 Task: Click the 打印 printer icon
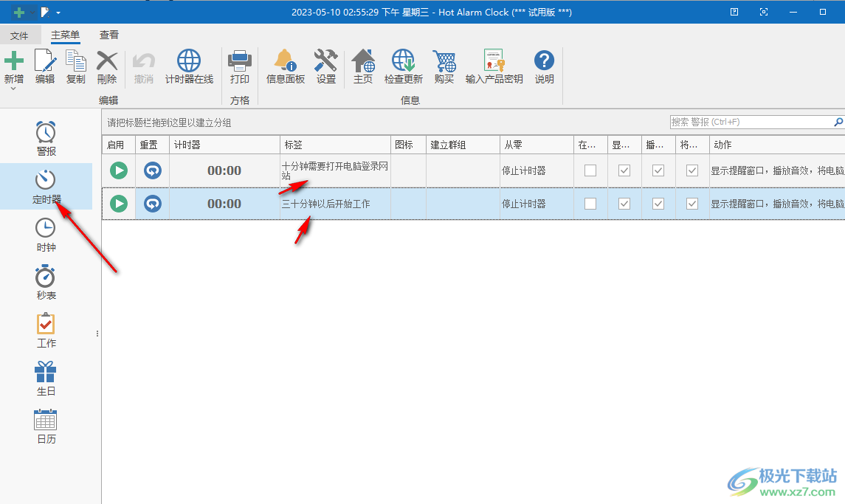coord(240,61)
